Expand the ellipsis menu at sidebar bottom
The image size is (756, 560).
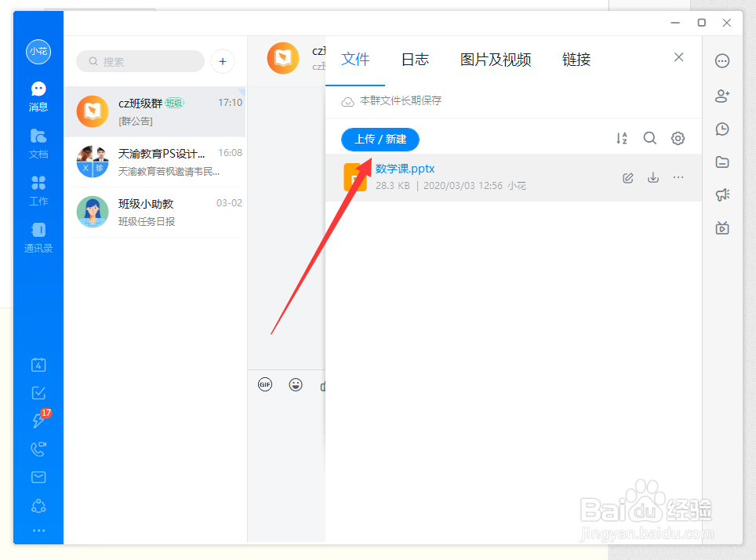pyautogui.click(x=38, y=531)
